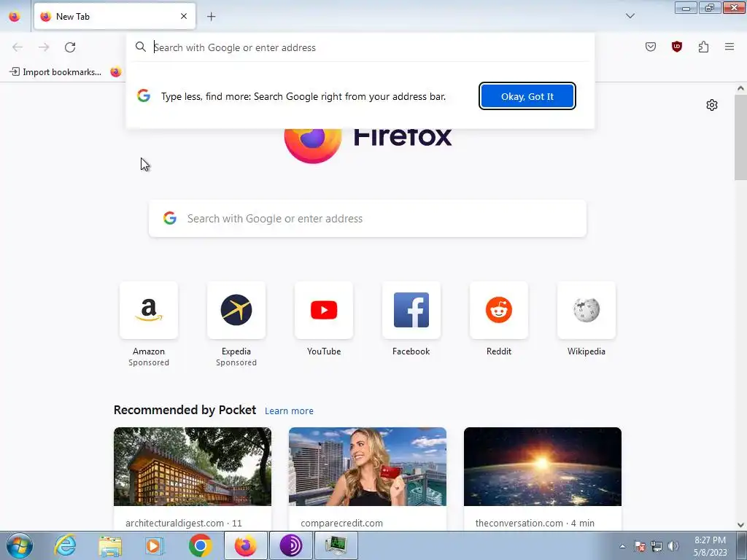
Task: Launch Internet Explorer from taskbar
Action: click(x=65, y=545)
